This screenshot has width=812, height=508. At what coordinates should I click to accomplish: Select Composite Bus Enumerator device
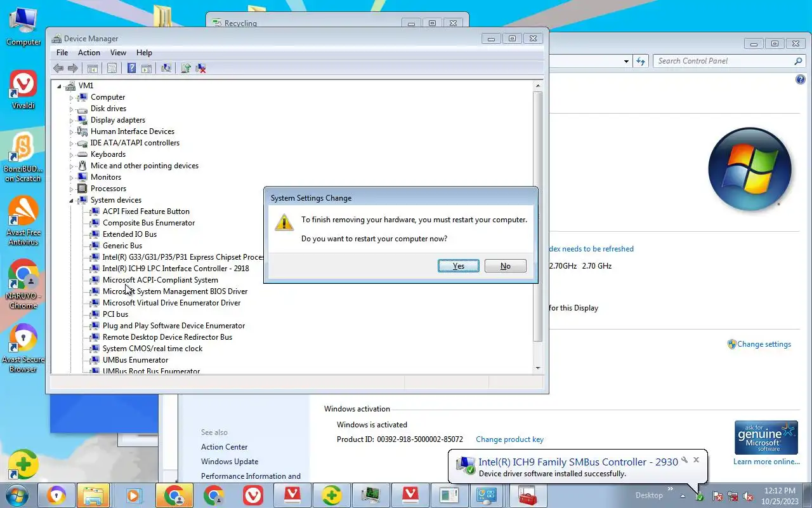tap(148, 223)
